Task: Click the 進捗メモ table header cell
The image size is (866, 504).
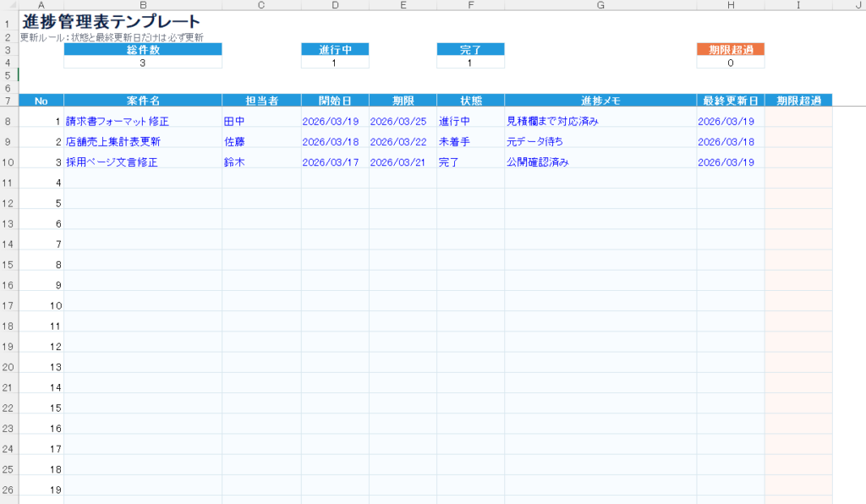Action: tap(600, 101)
